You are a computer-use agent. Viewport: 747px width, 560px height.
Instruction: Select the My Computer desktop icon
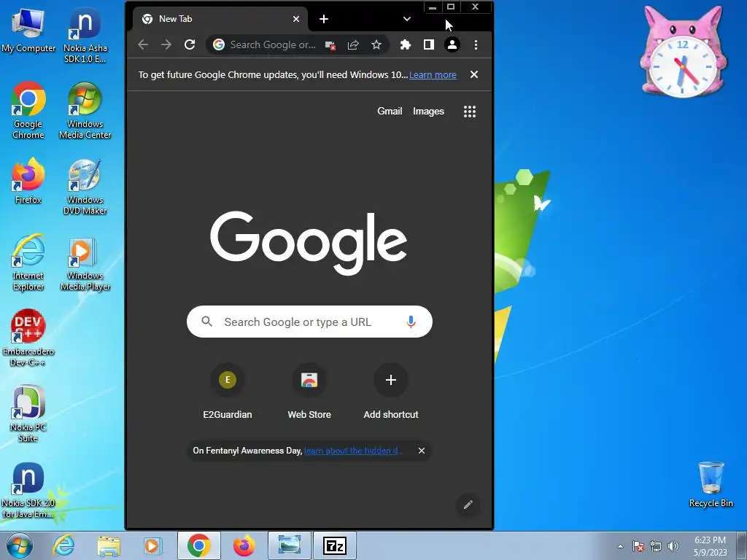28,31
